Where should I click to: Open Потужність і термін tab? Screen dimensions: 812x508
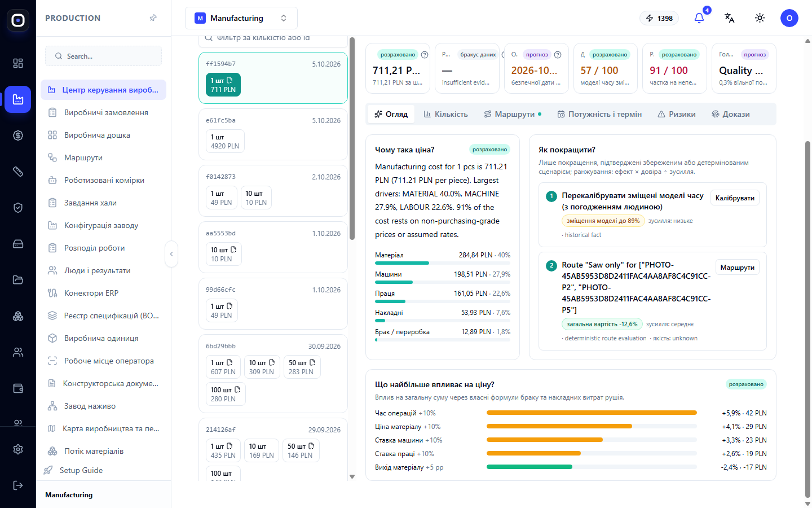[599, 114]
